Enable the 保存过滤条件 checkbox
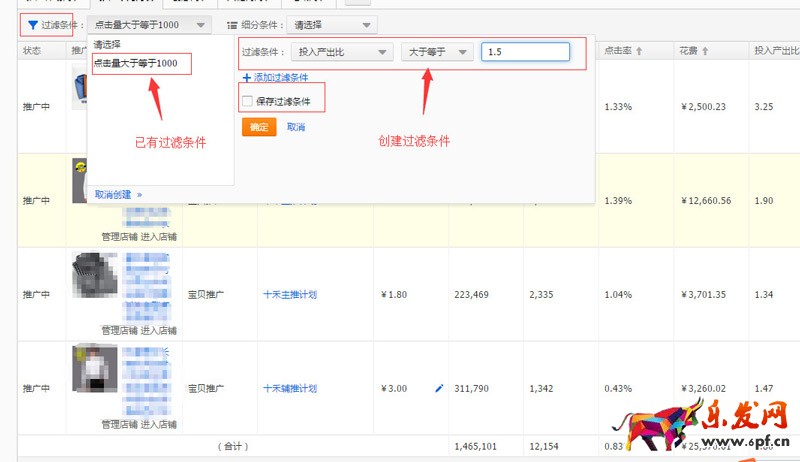Screen dimensions: 800x462 pos(247,101)
